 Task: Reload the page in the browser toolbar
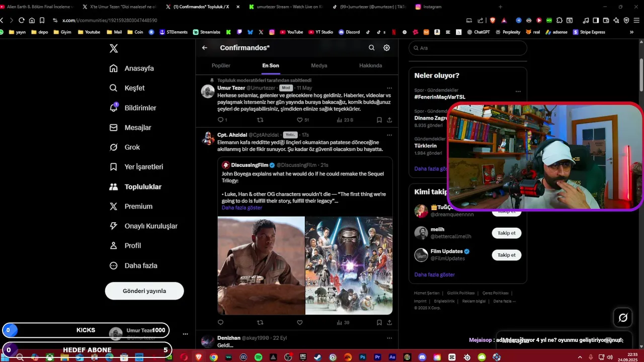click(21, 20)
